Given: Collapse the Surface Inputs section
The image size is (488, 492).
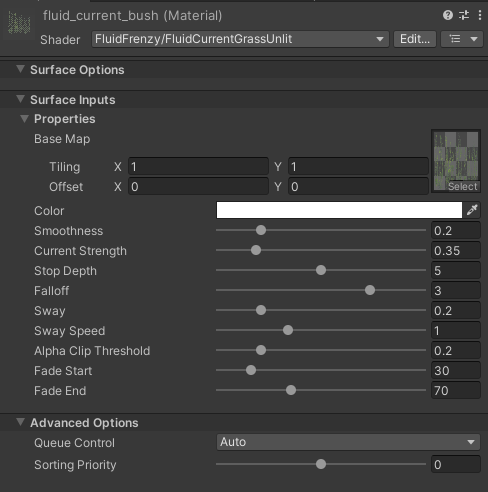Looking at the screenshot, I should click(x=20, y=99).
